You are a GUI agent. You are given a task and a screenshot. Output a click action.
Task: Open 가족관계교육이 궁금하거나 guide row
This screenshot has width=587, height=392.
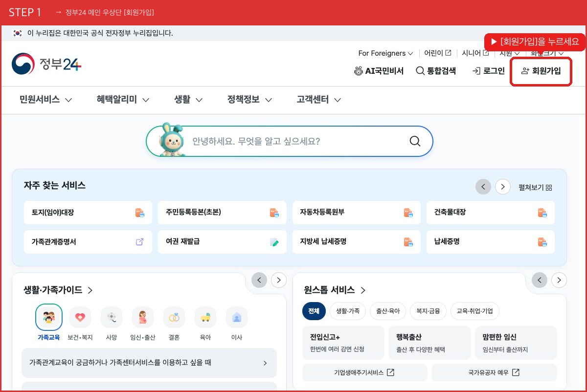(x=149, y=363)
